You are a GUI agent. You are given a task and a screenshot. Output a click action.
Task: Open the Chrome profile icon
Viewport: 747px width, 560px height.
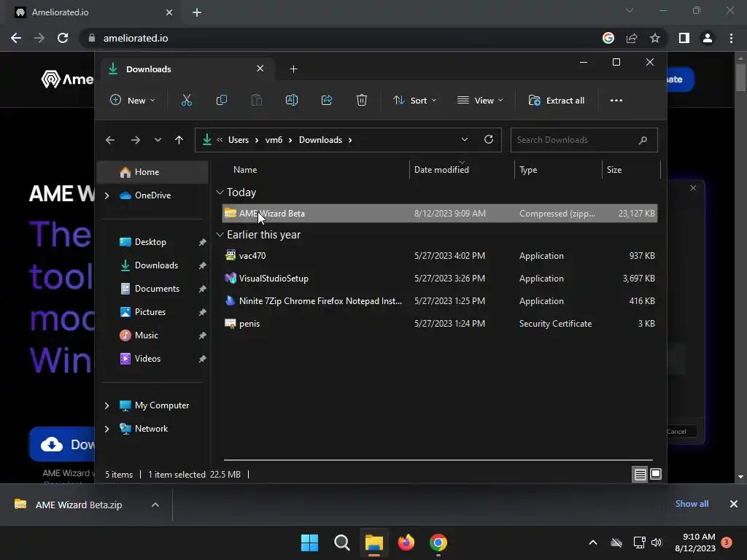pos(708,38)
